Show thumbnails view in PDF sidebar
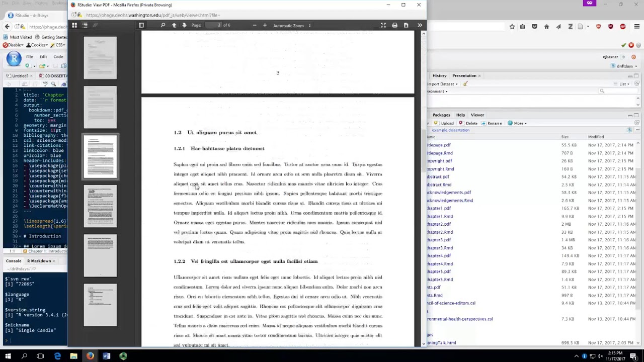The height and width of the screenshot is (362, 644). click(x=74, y=25)
